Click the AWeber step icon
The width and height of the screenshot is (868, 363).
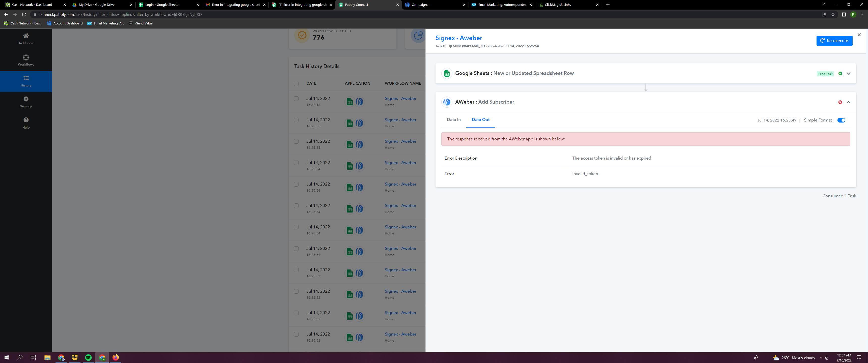(x=446, y=102)
